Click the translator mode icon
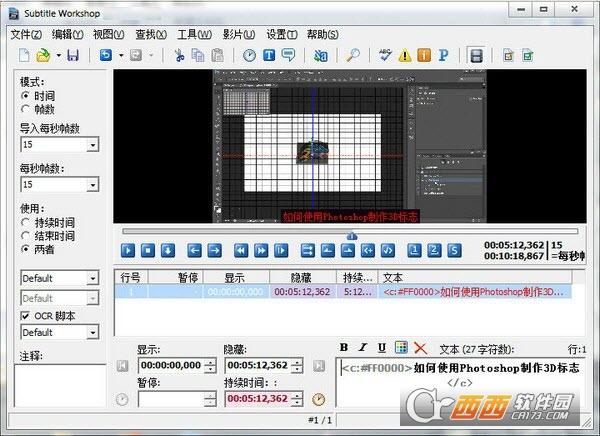This screenshot has height=436, width=600. [321, 56]
